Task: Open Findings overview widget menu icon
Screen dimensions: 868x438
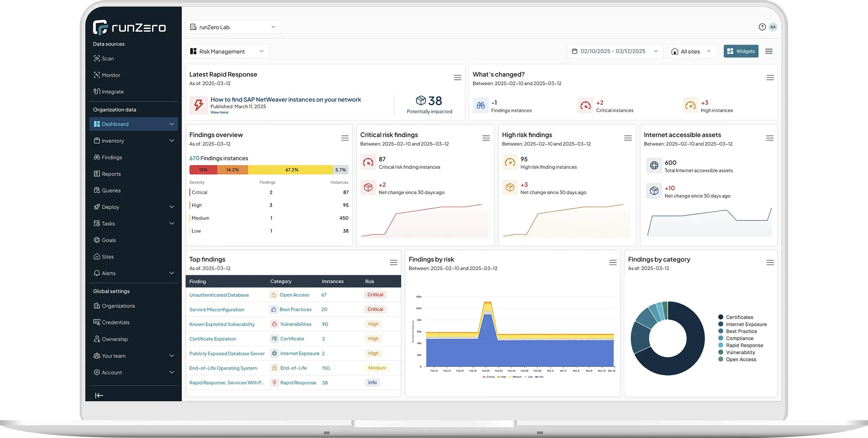Action: pyautogui.click(x=345, y=138)
